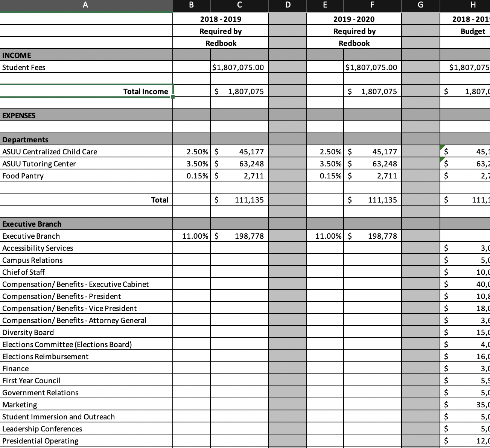Select Total Income 1,807,075 in column C
Viewport: 490px width, 448px height.
click(239, 91)
